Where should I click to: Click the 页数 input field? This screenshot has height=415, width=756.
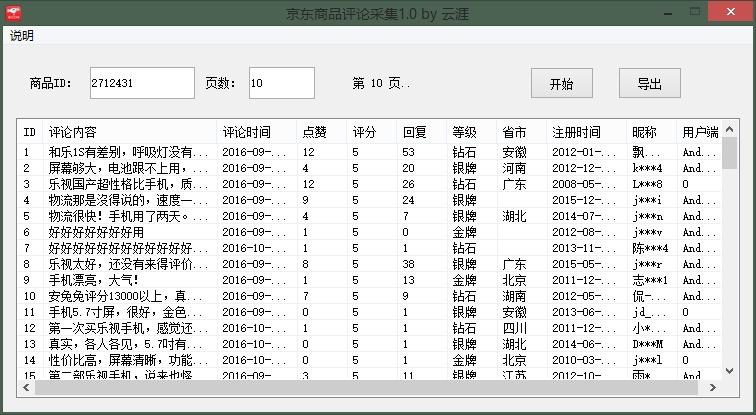(282, 83)
